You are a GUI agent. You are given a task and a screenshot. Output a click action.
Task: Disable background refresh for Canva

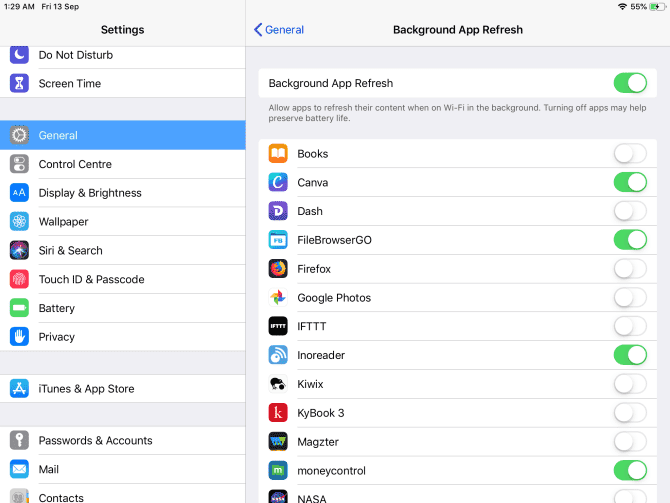(630, 182)
